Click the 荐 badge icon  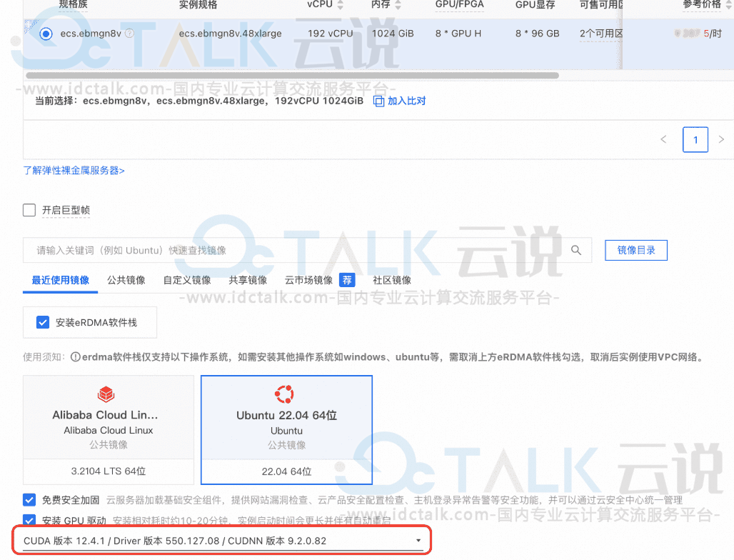tap(347, 280)
